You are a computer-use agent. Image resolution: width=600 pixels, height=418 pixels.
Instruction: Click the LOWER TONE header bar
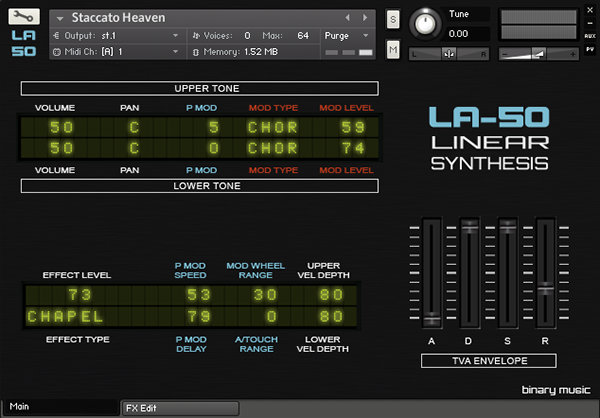pyautogui.click(x=200, y=186)
